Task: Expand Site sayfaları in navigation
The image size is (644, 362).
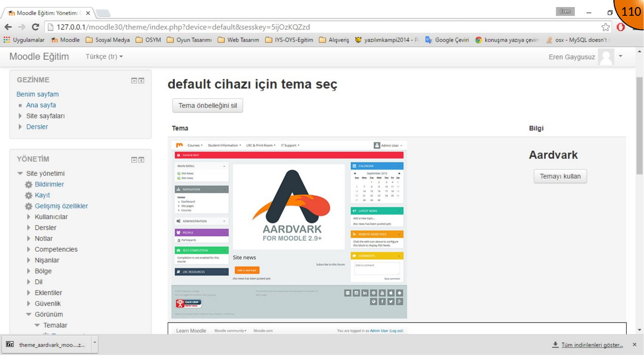Action: pos(20,116)
